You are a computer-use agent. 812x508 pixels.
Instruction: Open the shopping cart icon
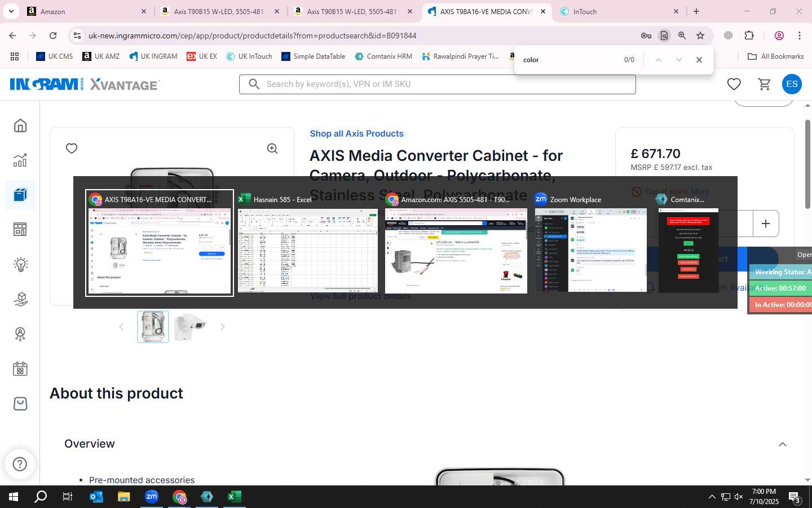(764, 84)
